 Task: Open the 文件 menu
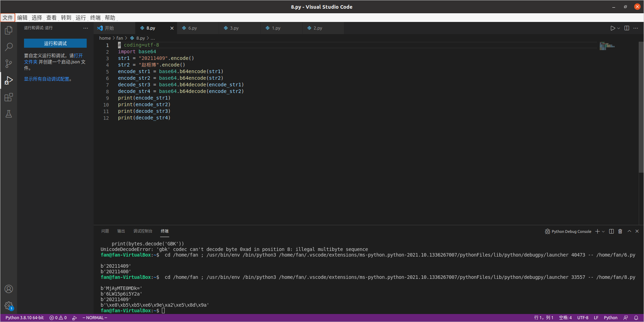coord(8,18)
